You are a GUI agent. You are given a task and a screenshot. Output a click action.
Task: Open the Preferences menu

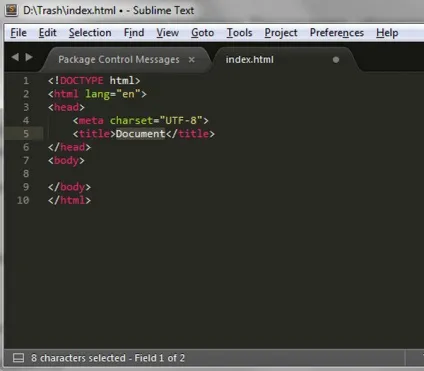337,33
